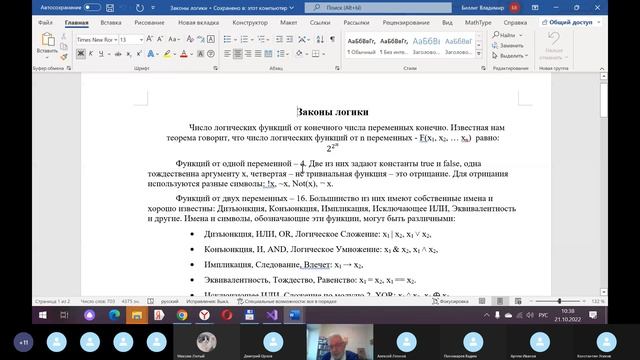
Task: Switch to the Конструктор tab
Action: click(250, 22)
